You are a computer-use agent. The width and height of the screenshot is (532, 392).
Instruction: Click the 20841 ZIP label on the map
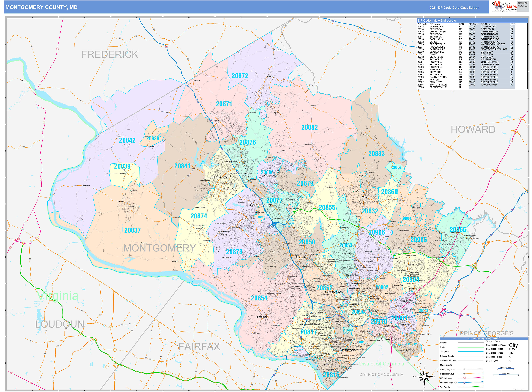(x=182, y=166)
